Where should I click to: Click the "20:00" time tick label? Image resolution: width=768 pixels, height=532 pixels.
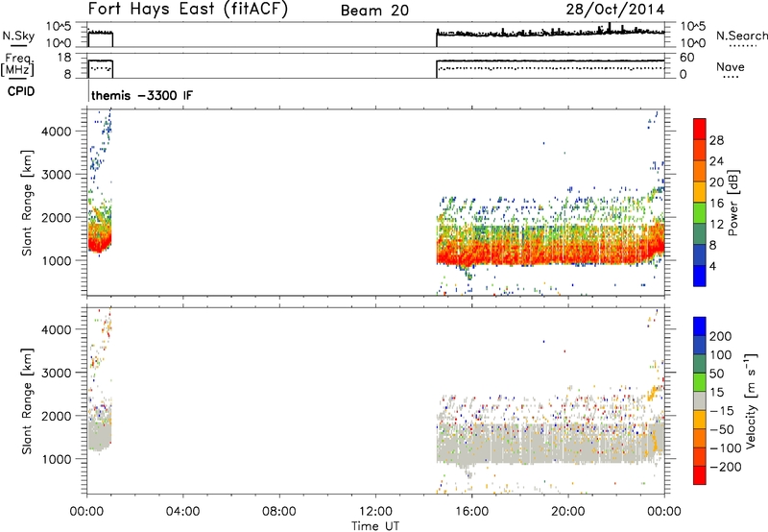click(567, 512)
